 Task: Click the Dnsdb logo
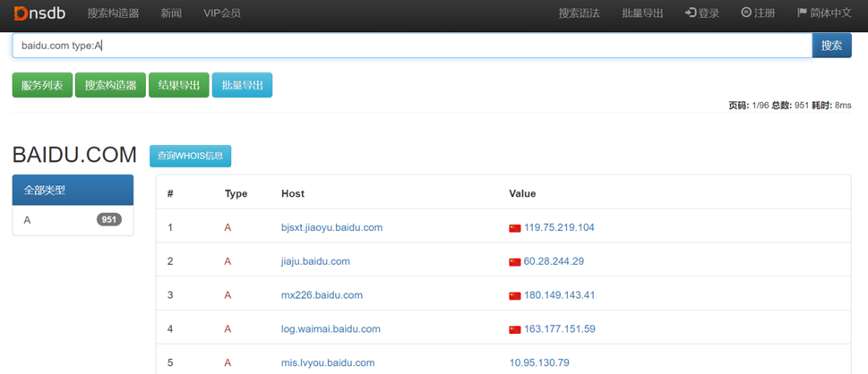(x=39, y=13)
